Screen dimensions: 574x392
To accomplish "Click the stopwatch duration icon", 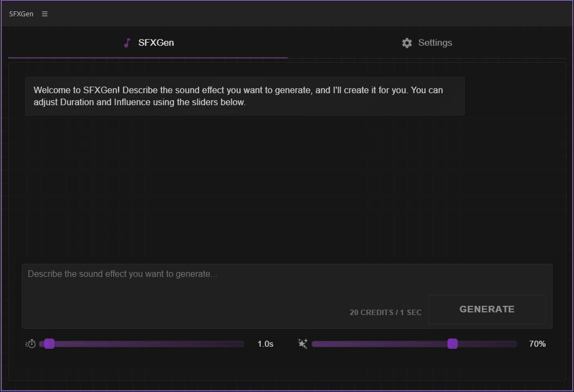I will coord(31,343).
